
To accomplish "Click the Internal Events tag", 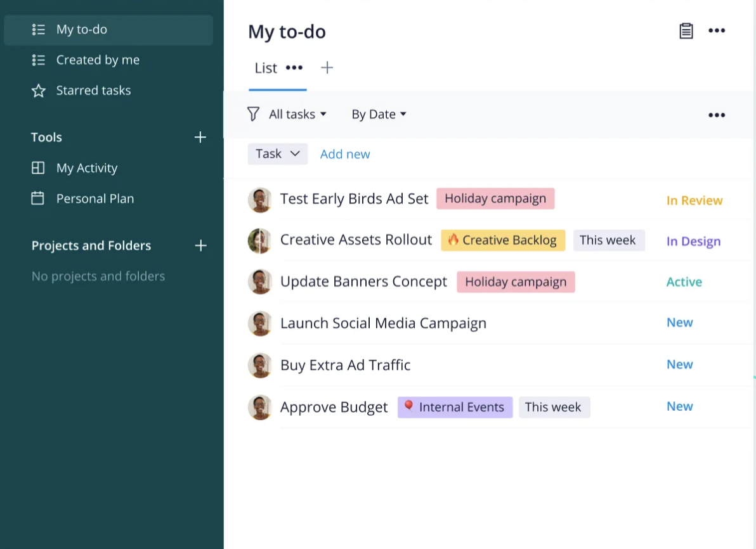I will 455,407.
